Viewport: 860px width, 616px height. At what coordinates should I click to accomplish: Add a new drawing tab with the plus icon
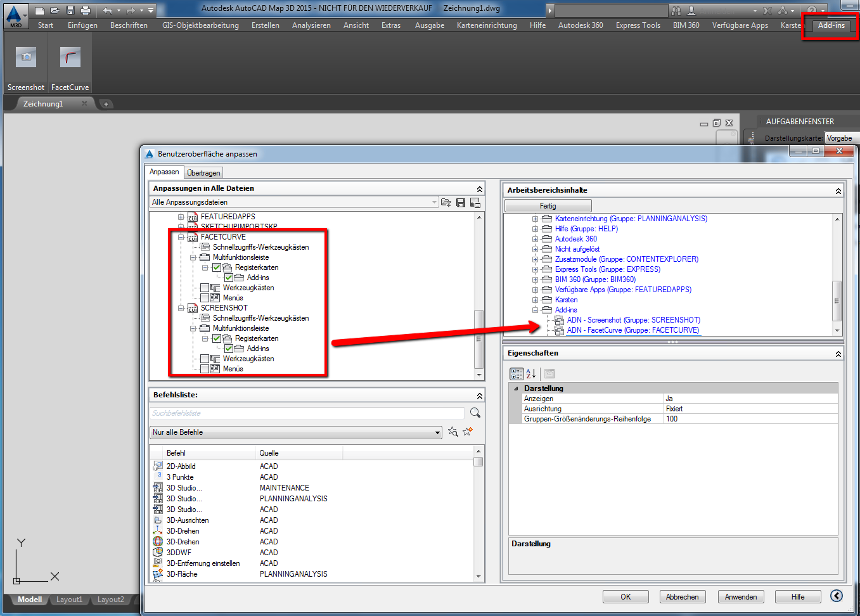click(106, 104)
